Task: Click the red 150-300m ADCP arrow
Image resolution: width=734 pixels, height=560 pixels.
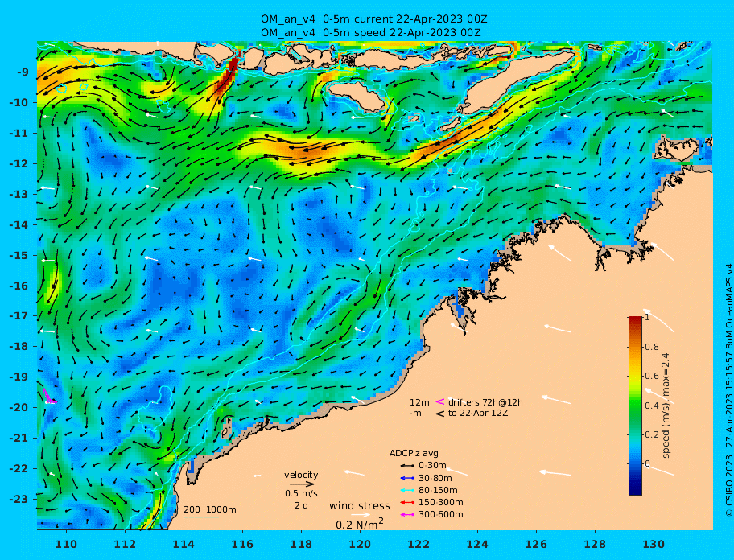Action: click(406, 502)
